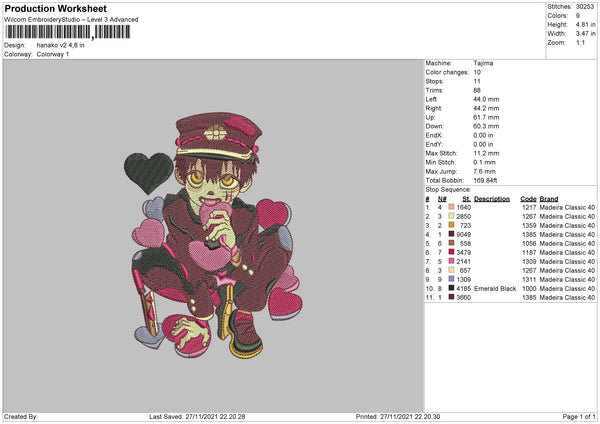Viewport: 600px width, 424px height.
Task: Click the Total Bobbin value 169.84ft
Action: click(485, 180)
